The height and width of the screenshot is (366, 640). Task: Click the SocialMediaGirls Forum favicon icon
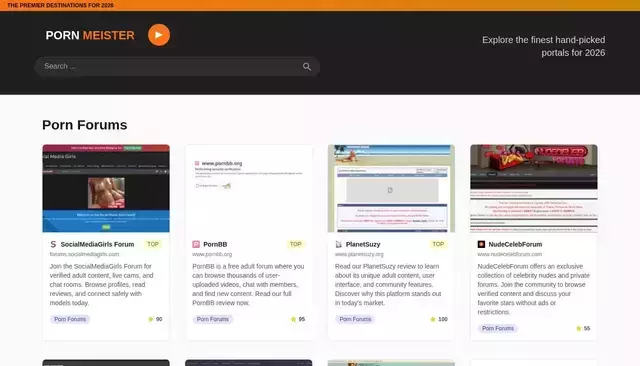(53, 244)
